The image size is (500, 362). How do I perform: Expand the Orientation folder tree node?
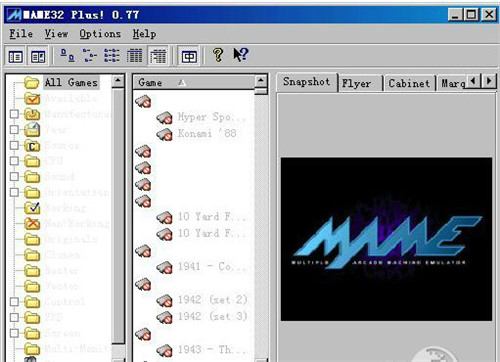[14, 192]
